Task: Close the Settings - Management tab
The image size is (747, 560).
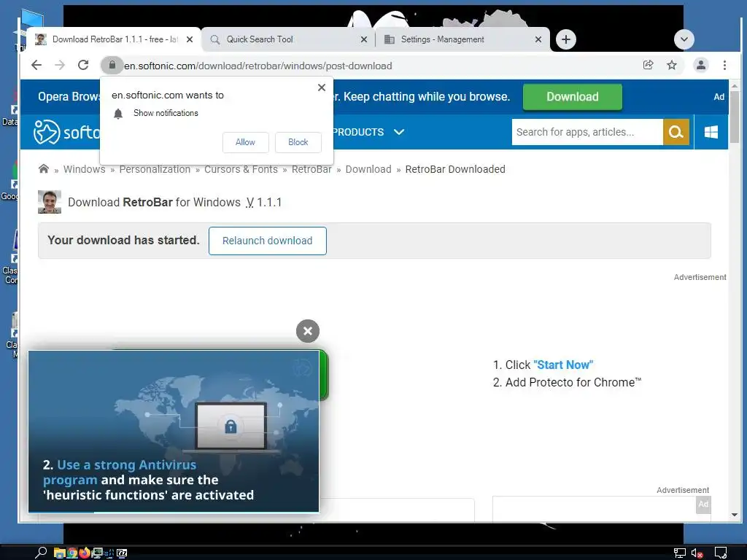Action: pos(538,39)
